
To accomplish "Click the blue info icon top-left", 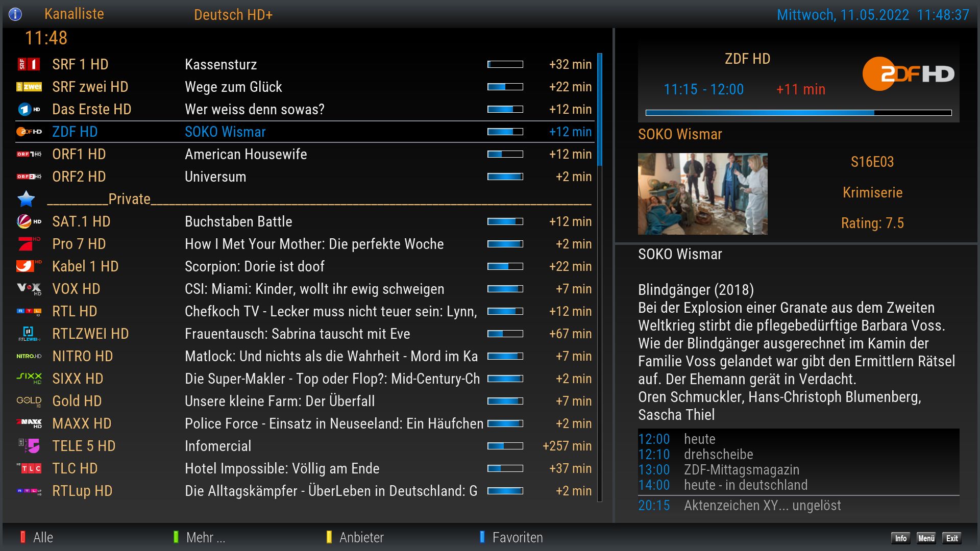I will pyautogui.click(x=15, y=14).
